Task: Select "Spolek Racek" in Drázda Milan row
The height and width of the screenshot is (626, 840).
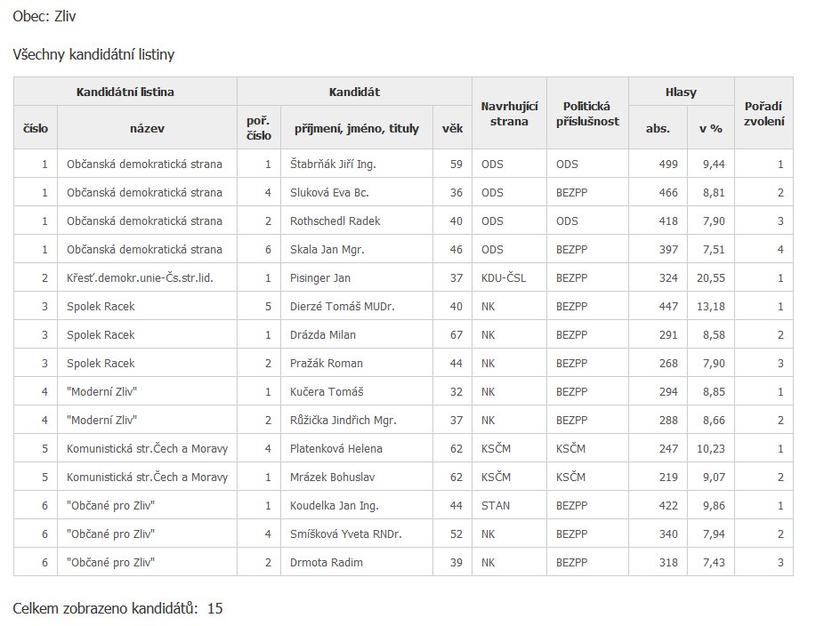Action: pyautogui.click(x=101, y=334)
